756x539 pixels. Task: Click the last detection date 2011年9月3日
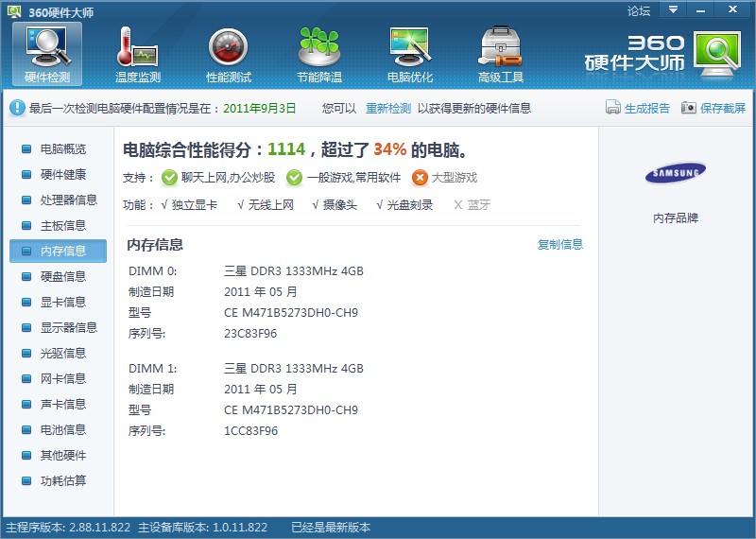point(259,108)
